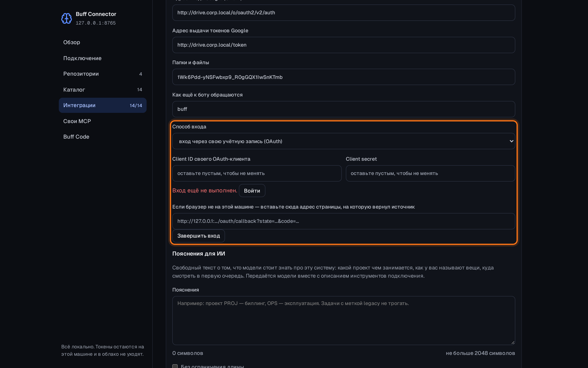Open Buff Code sidebar item
This screenshot has height=368, width=588.
click(x=102, y=137)
